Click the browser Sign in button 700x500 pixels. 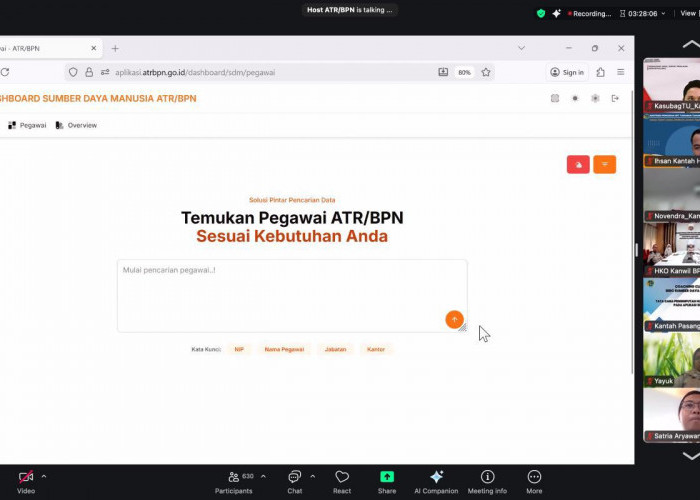coord(567,72)
